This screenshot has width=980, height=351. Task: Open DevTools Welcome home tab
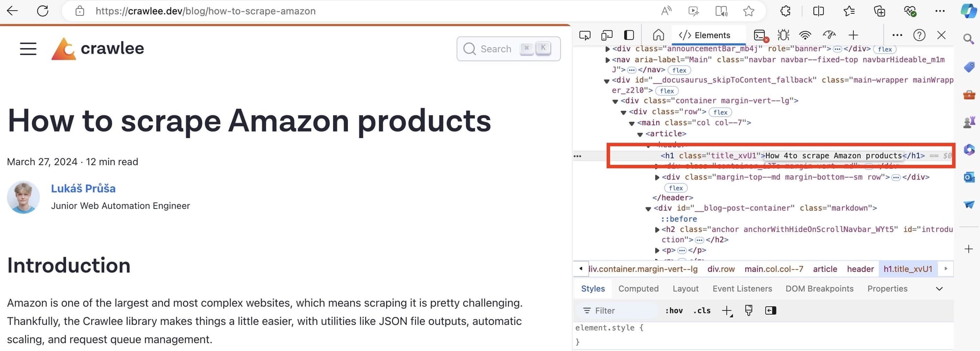pos(659,35)
